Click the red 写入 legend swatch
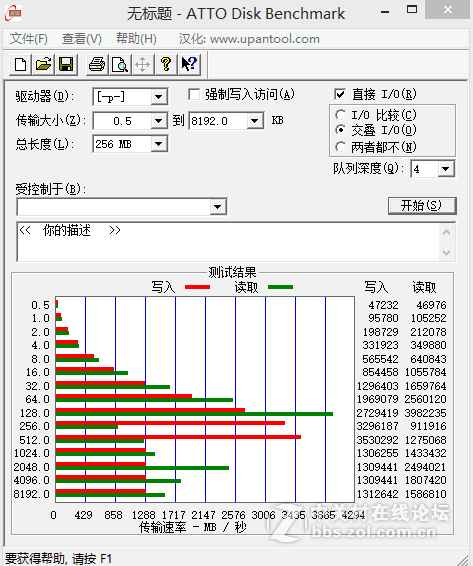 197,287
